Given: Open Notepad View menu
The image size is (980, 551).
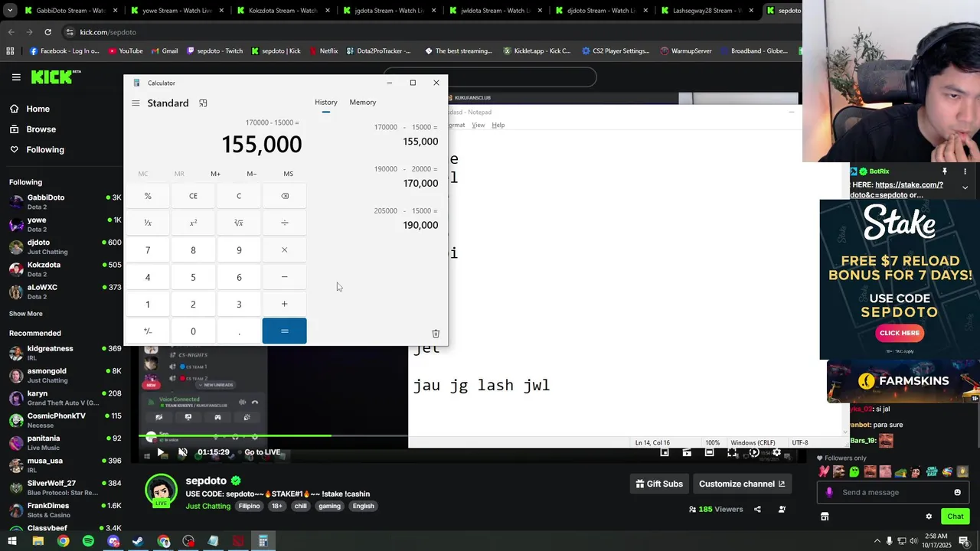Looking at the screenshot, I should [x=478, y=125].
